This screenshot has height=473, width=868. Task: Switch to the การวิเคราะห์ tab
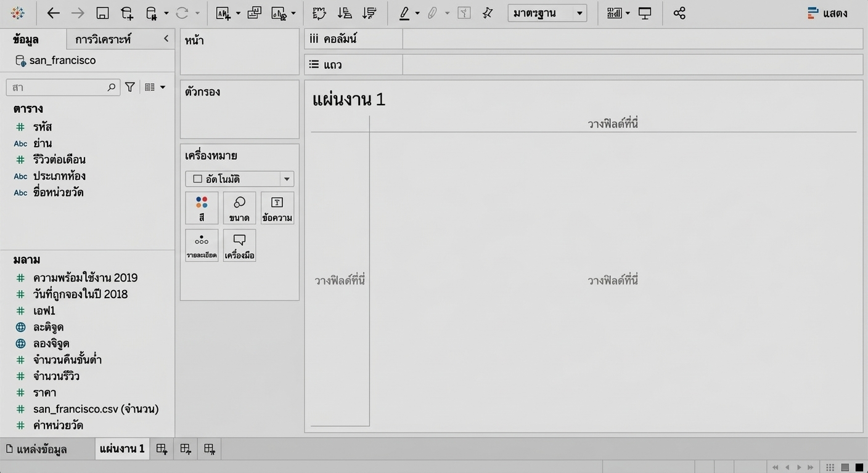(x=103, y=39)
